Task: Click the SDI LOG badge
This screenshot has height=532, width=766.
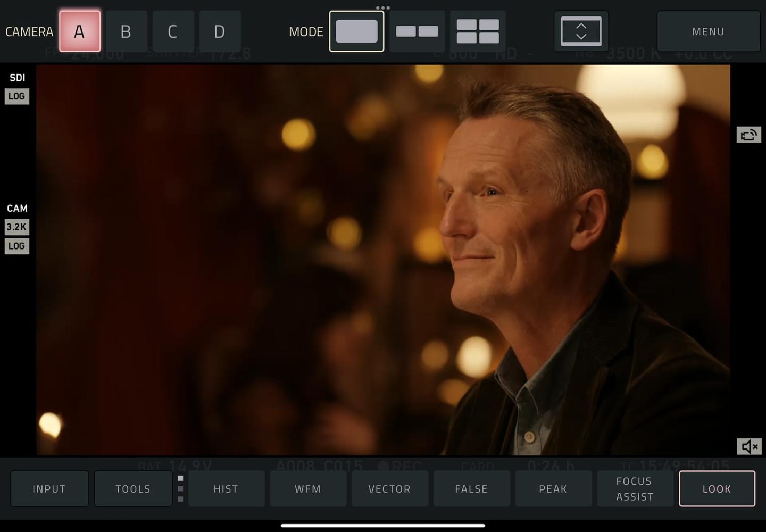Action: point(17,96)
